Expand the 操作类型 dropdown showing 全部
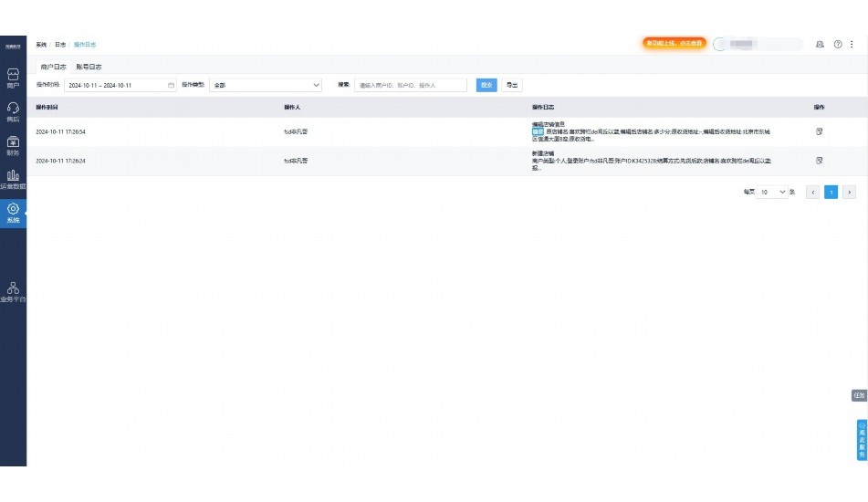Image resolution: width=868 pixels, height=502 pixels. coord(266,85)
